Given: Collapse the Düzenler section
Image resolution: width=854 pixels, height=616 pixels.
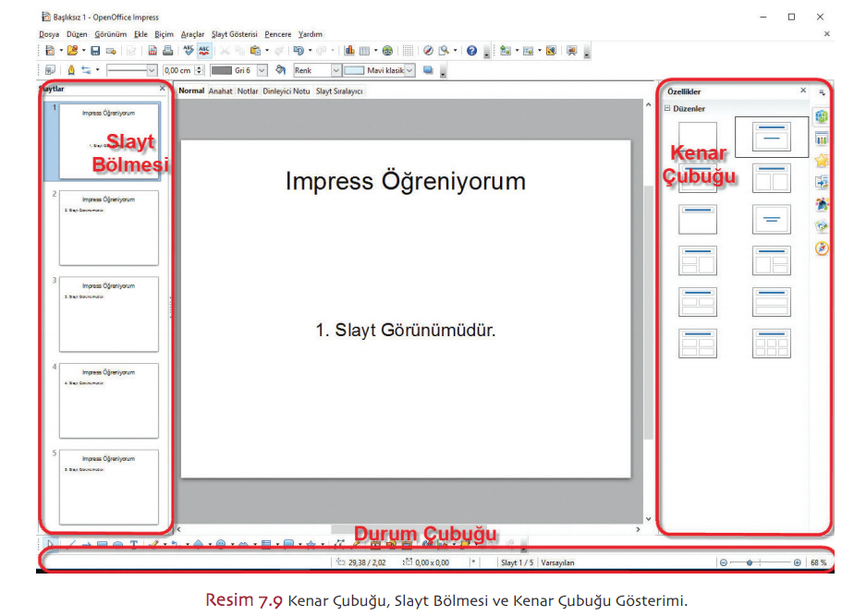Looking at the screenshot, I should pyautogui.click(x=667, y=108).
